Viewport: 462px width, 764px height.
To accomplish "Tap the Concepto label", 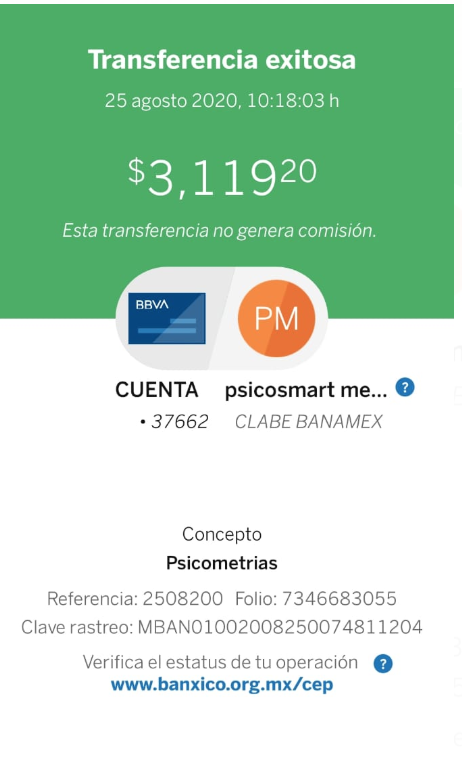I will [x=222, y=535].
